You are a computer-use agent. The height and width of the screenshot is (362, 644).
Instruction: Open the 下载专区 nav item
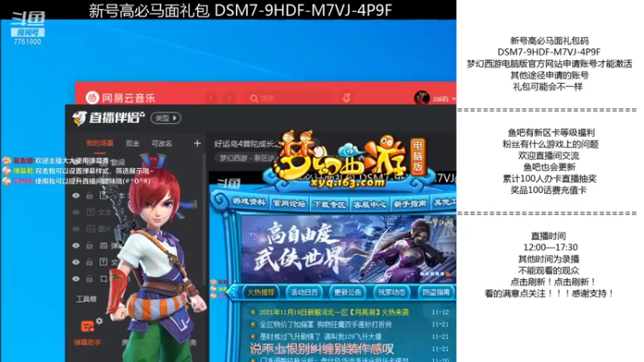[x=329, y=204]
